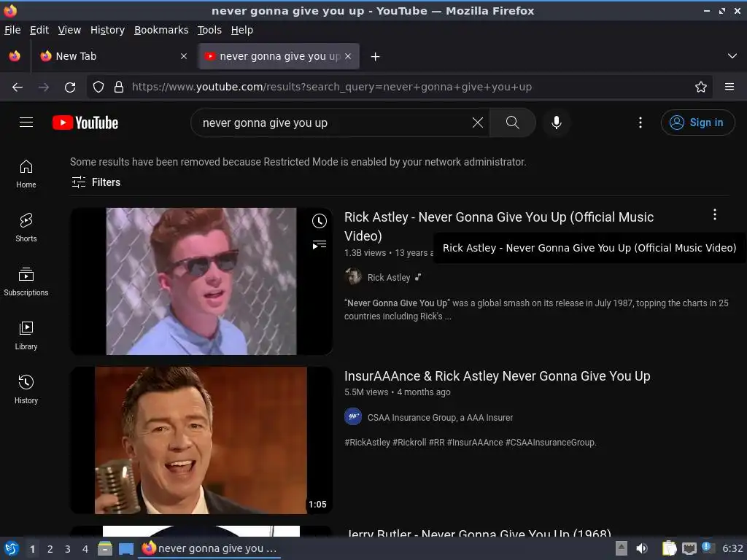The height and width of the screenshot is (560, 747).
Task: Open the three-dot menu for Rick Astley video
Action: (715, 215)
